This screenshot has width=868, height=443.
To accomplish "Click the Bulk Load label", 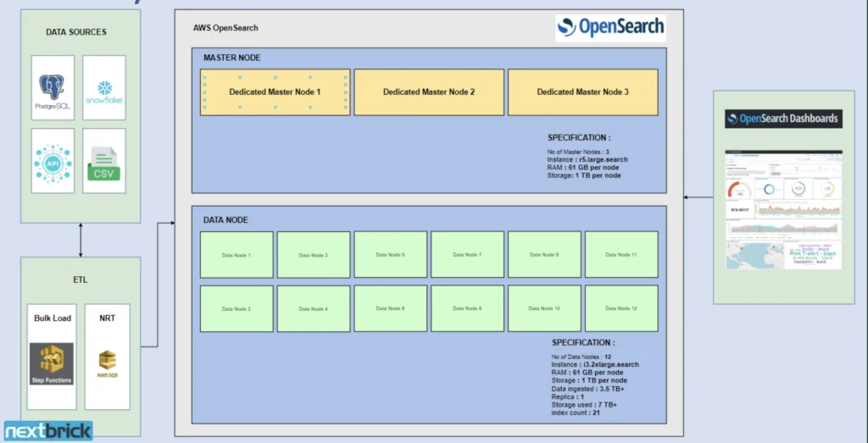I will pos(53,318).
